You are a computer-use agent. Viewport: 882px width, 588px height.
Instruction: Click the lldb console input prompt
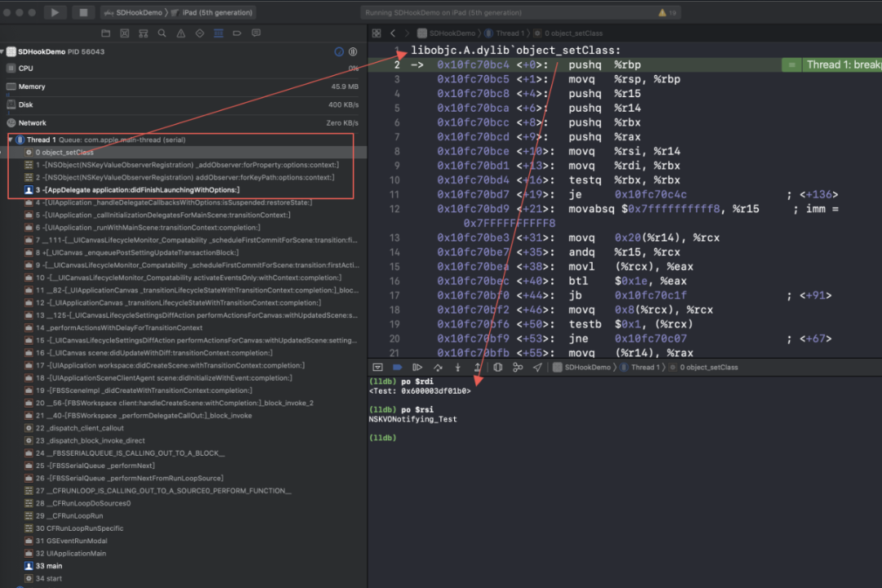[x=404, y=438]
